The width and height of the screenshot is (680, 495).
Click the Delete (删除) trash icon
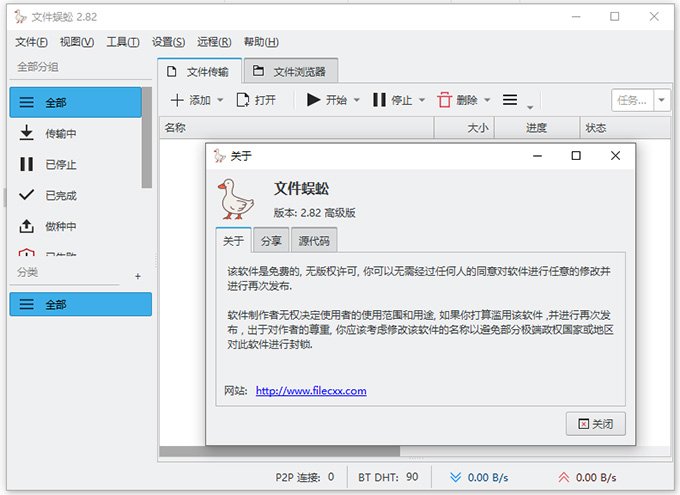coord(445,100)
